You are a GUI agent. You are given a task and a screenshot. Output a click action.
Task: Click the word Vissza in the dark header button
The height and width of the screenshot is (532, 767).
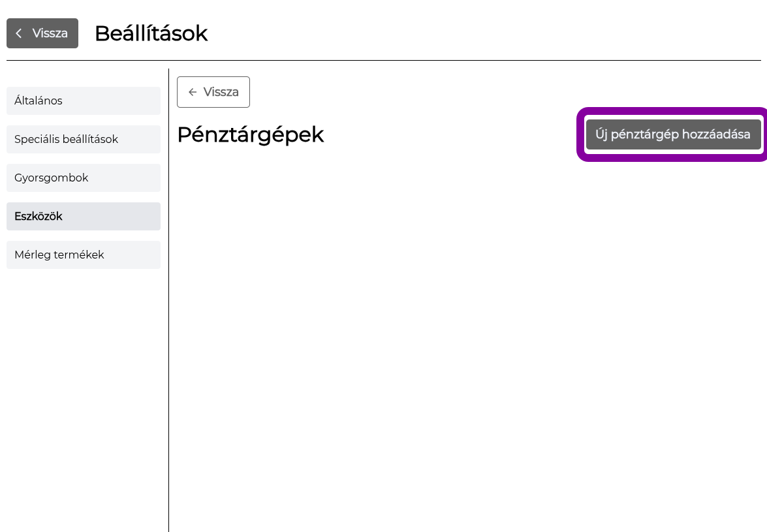point(50,33)
